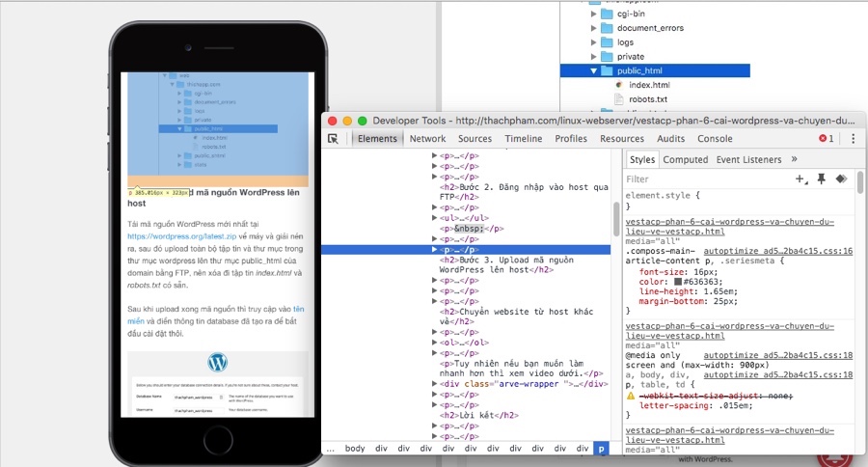Open the Audits tab
868x467 pixels.
pyautogui.click(x=670, y=139)
